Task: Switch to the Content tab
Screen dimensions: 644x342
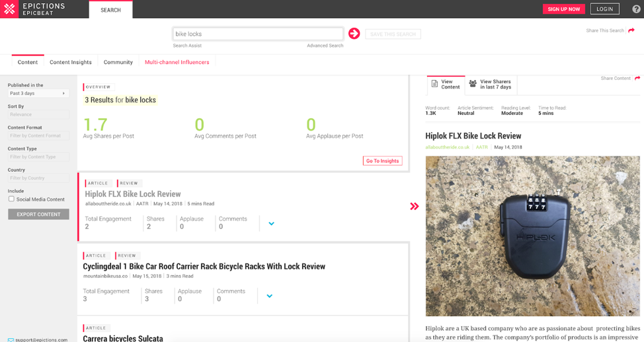Action: click(x=28, y=62)
